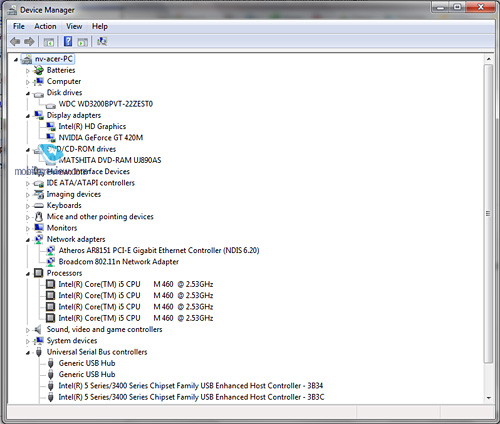This screenshot has height=424, width=500.
Task: Click the System devices category icon
Action: pyautogui.click(x=39, y=341)
